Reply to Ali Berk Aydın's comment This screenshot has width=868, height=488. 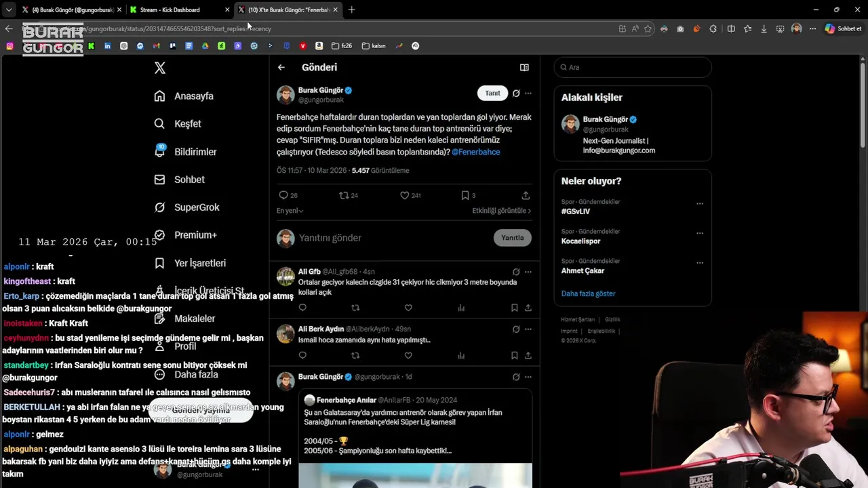click(x=302, y=355)
